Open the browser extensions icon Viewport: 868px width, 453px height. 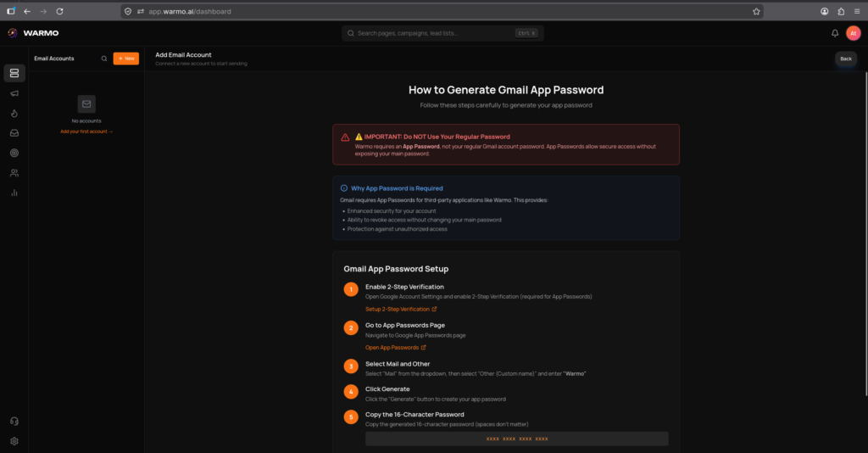(841, 11)
